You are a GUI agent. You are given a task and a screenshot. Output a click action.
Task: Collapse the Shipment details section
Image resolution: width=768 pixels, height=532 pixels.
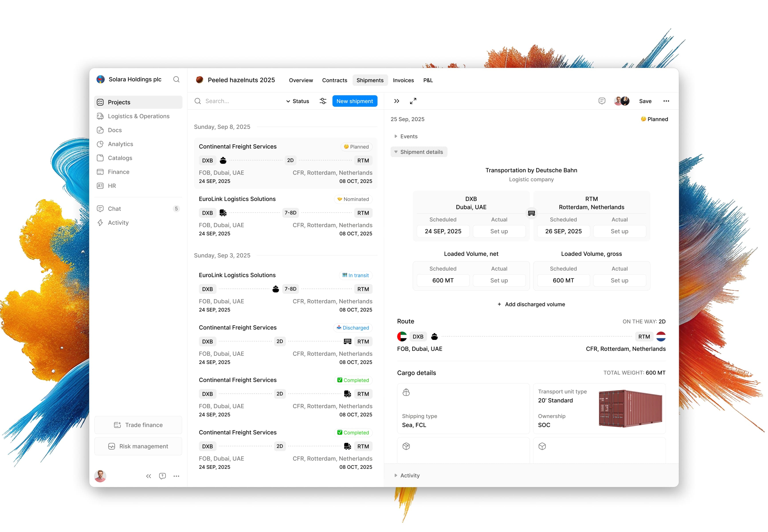click(419, 152)
